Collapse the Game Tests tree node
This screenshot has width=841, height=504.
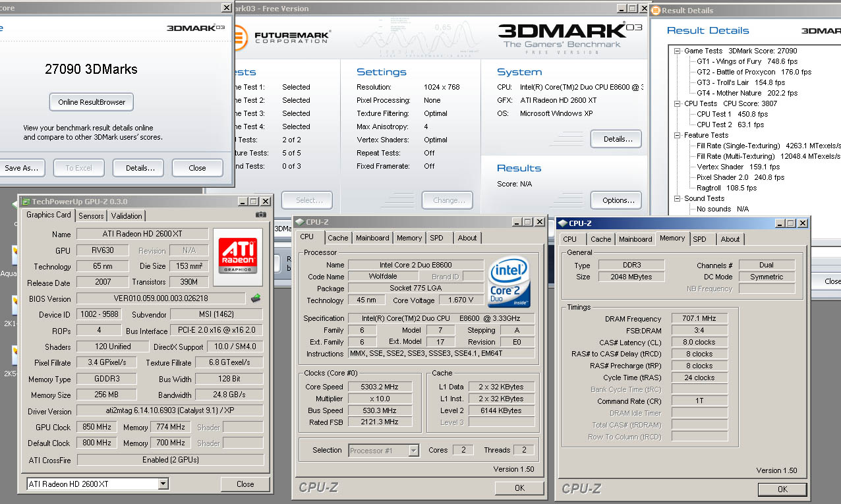pyautogui.click(x=678, y=51)
